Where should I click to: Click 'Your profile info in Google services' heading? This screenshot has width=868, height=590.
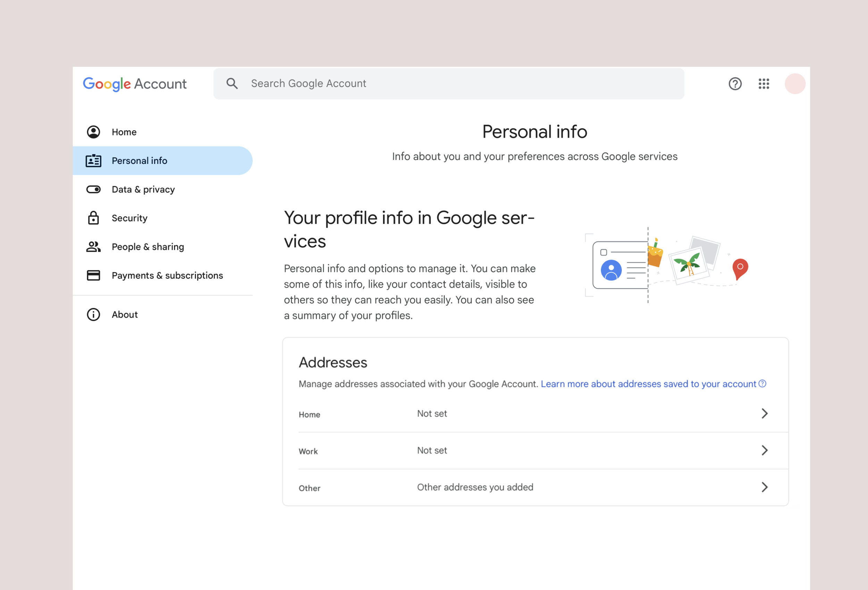(x=409, y=229)
